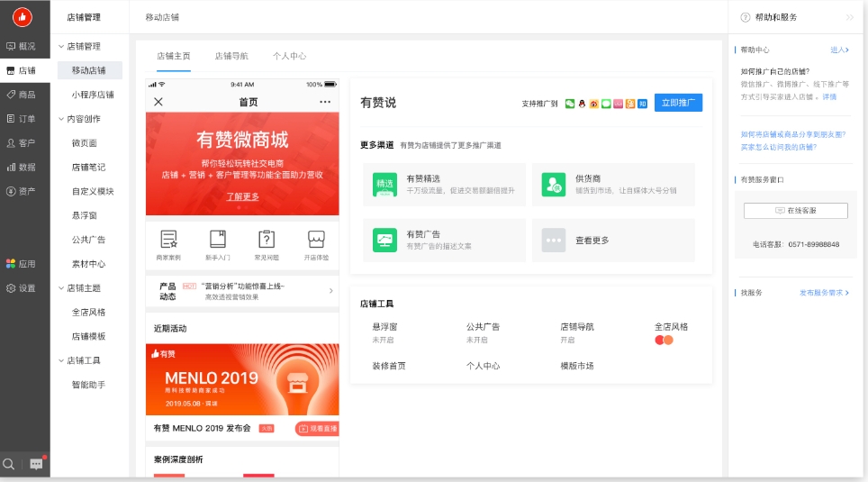Select 小程序店铺 in the submenu
Screen dimensions: 868x482
click(x=93, y=95)
